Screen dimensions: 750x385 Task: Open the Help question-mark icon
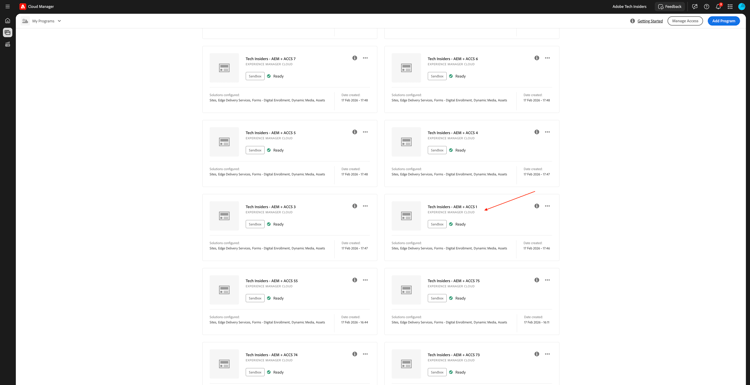click(x=706, y=7)
